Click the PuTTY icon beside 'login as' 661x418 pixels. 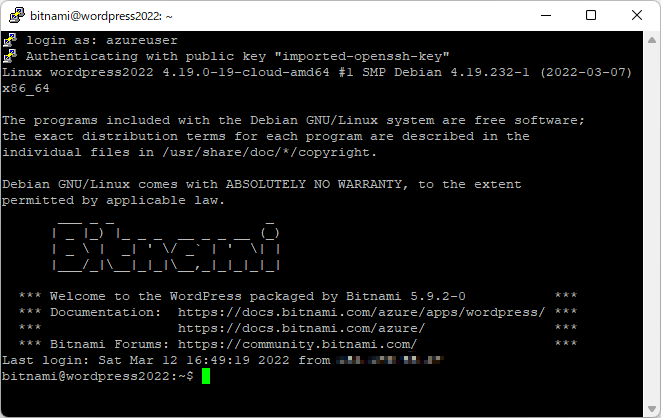(10, 40)
